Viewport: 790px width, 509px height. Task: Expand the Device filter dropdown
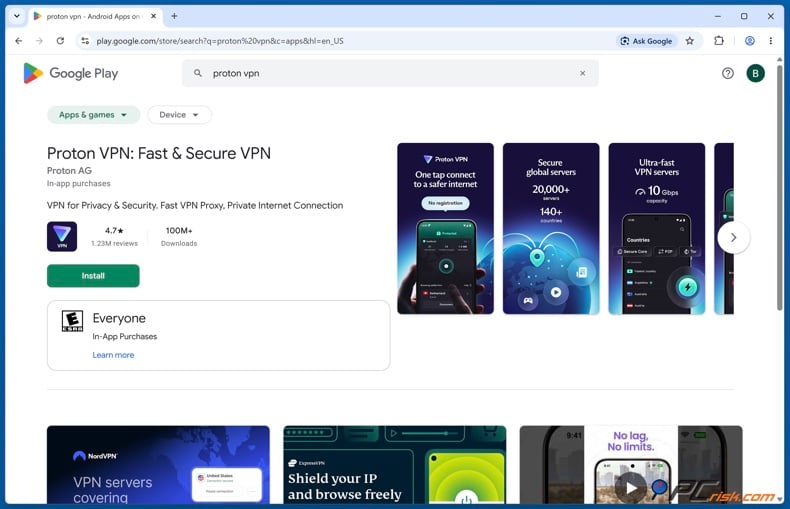point(179,115)
